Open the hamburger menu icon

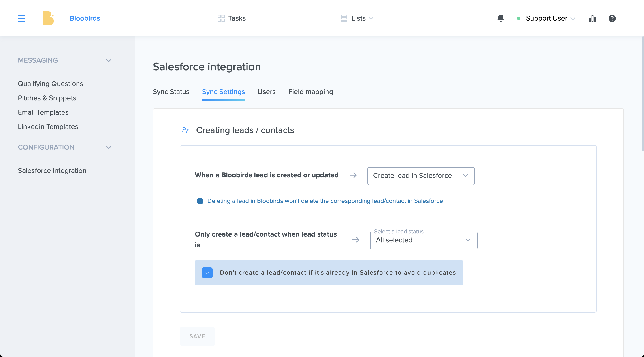[x=21, y=18]
